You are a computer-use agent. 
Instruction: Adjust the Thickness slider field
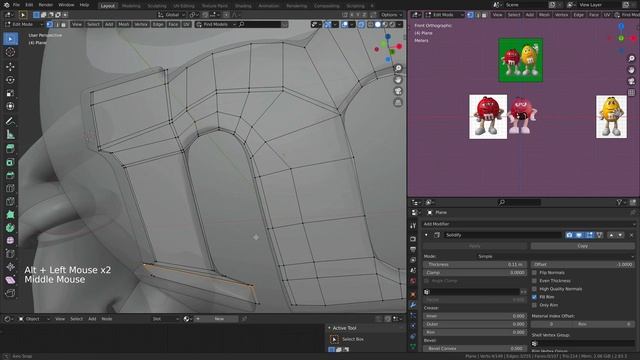tap(475, 264)
